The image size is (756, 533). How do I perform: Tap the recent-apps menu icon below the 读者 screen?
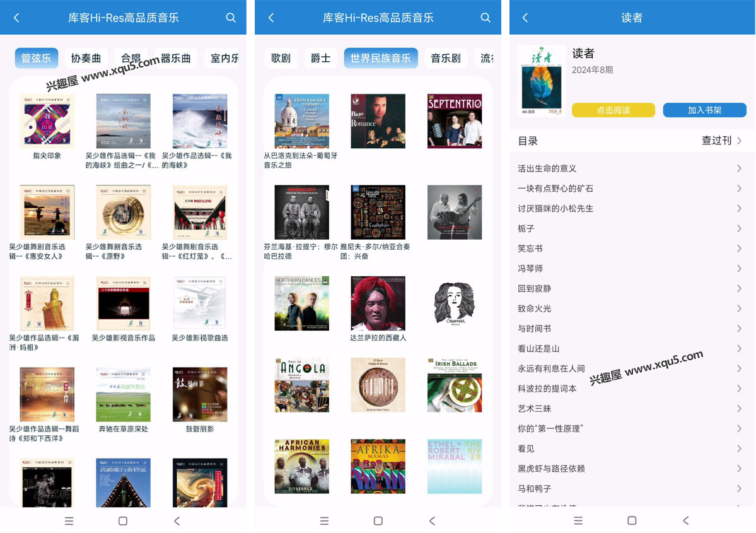[x=578, y=521]
